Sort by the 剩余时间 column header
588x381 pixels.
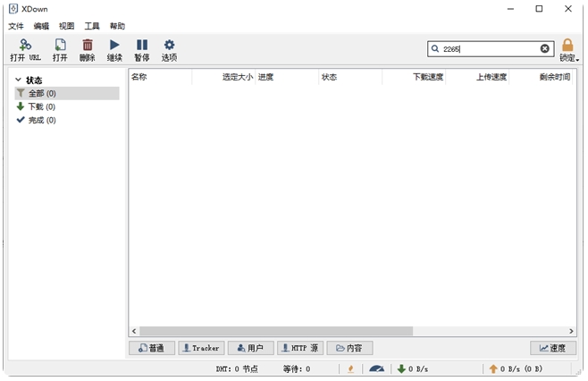click(x=541, y=77)
